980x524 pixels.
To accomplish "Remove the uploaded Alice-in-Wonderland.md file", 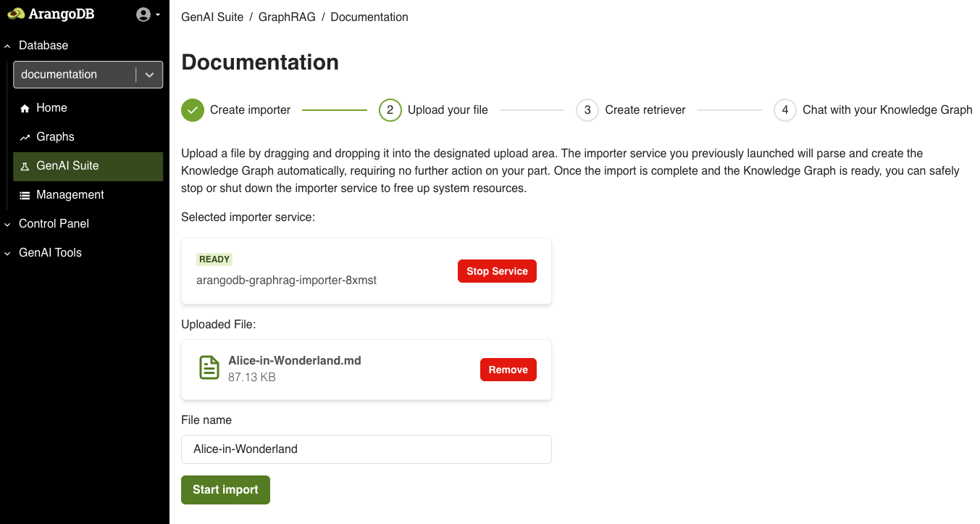I will [x=508, y=370].
